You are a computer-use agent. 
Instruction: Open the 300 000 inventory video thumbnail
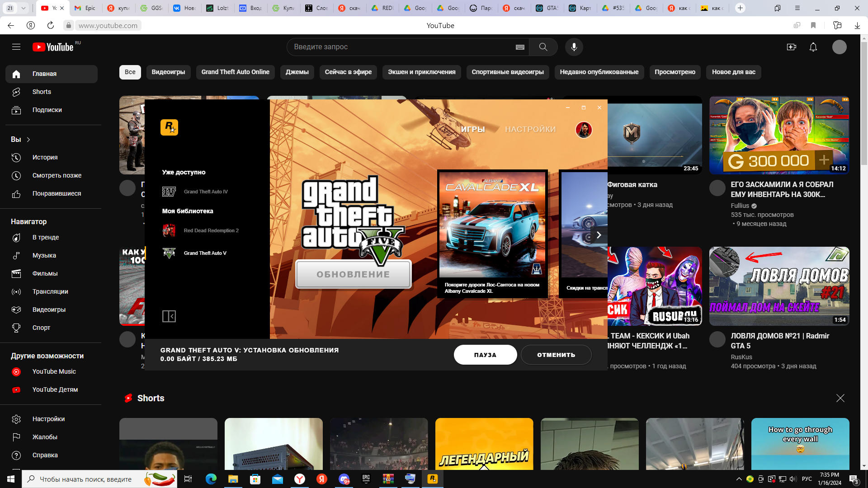tap(779, 135)
